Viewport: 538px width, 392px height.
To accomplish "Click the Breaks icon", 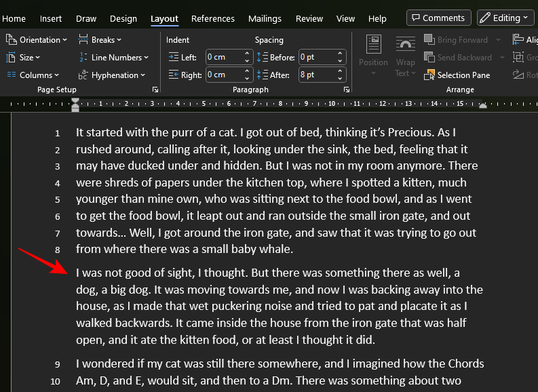I will (83, 39).
